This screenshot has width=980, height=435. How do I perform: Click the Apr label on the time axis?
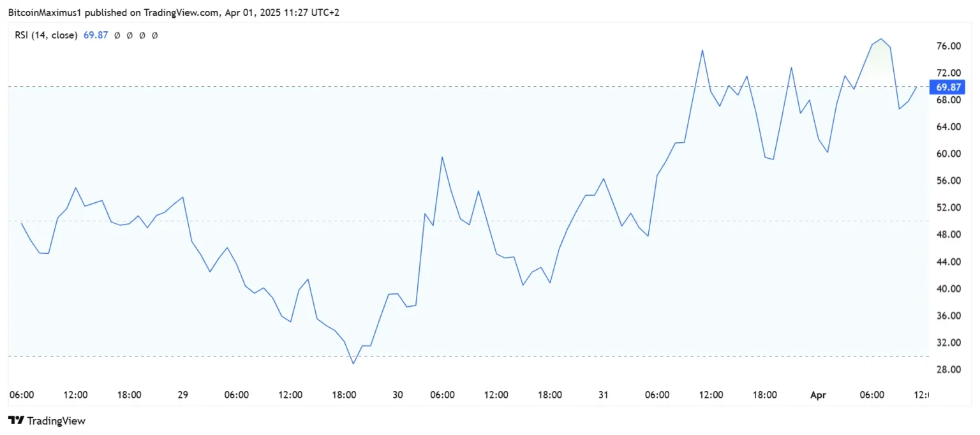818,395
